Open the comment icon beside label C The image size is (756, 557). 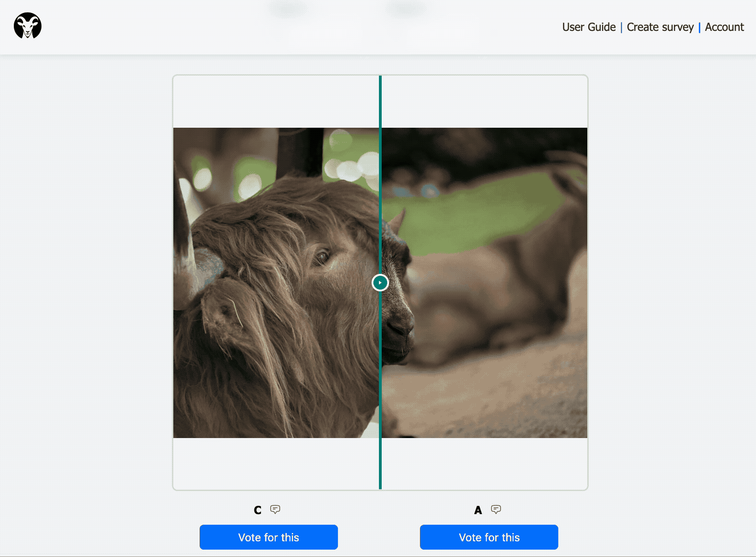point(275,510)
